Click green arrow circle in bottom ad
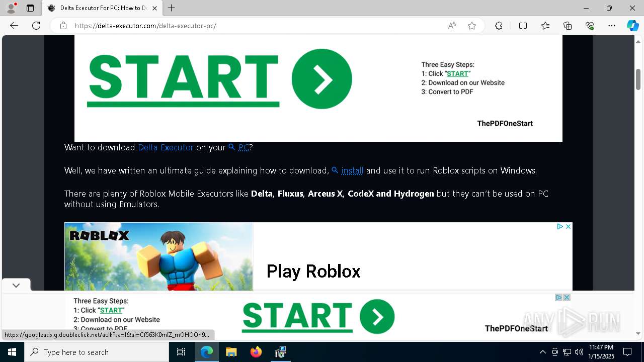Viewport: 644px width, 362px height. (x=377, y=317)
